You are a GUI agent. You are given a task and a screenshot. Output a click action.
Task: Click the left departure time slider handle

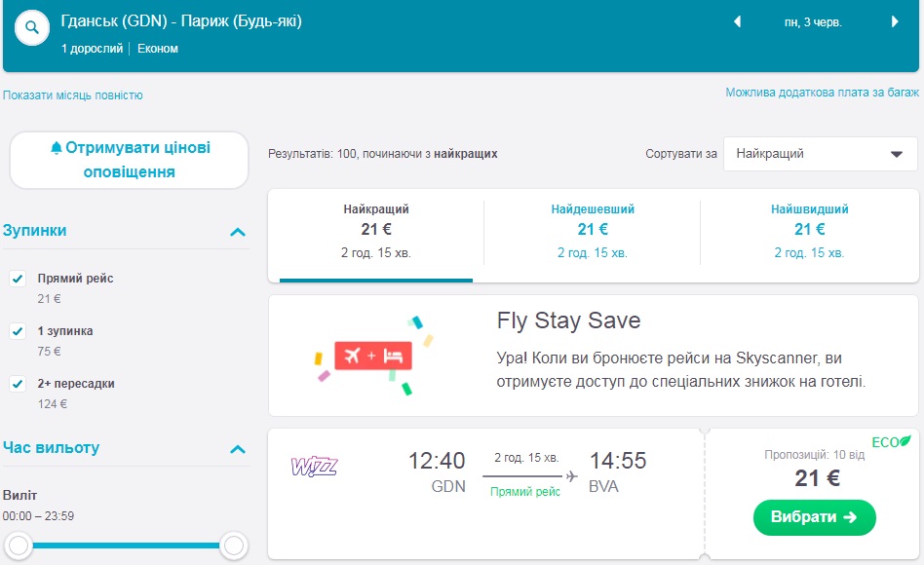click(x=19, y=546)
